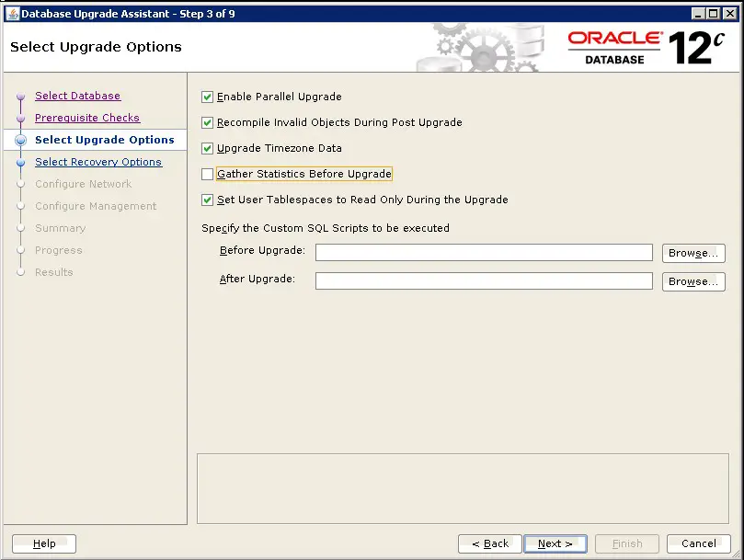Viewport: 744px width, 560px height.
Task: Close the Database Upgrade Assistant window
Action: tap(730, 14)
